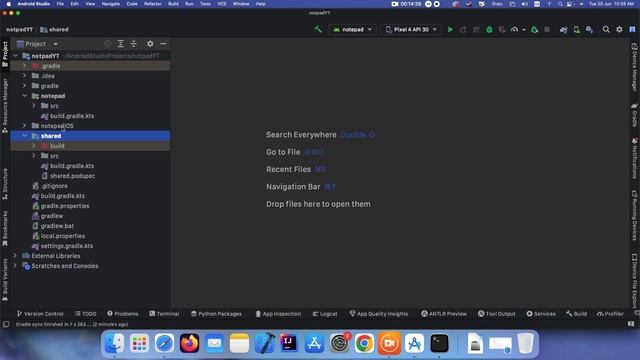
Task: Expand Scratches and Consoles node
Action: coord(16,266)
